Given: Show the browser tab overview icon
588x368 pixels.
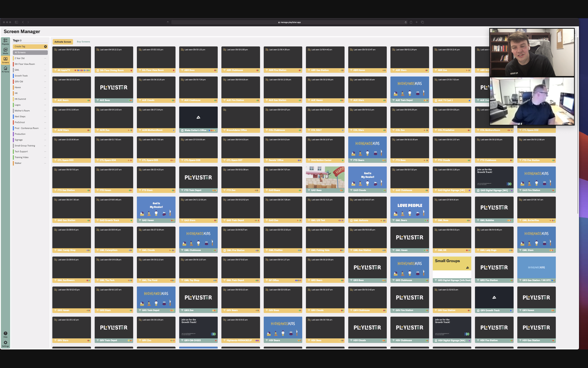Looking at the screenshot, I should click(422, 22).
